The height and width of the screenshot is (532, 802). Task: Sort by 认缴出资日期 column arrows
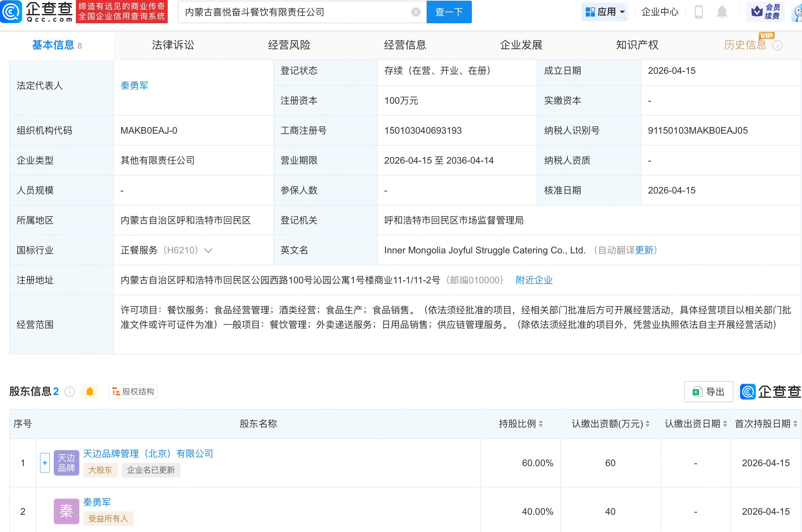pyautogui.click(x=725, y=423)
